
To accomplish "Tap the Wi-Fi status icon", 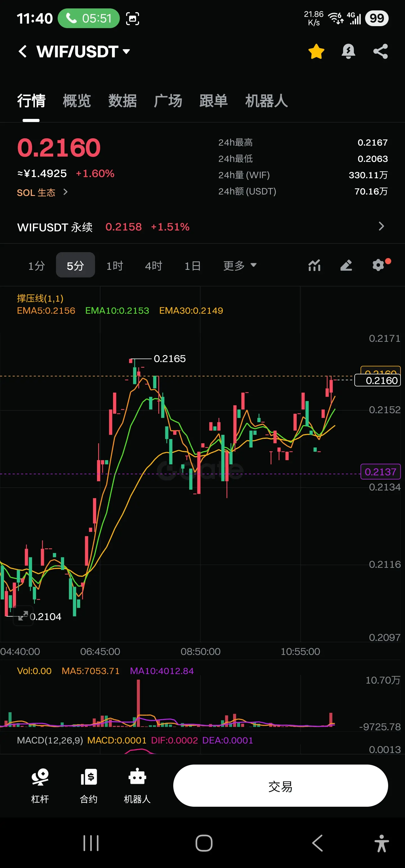I will (336, 18).
